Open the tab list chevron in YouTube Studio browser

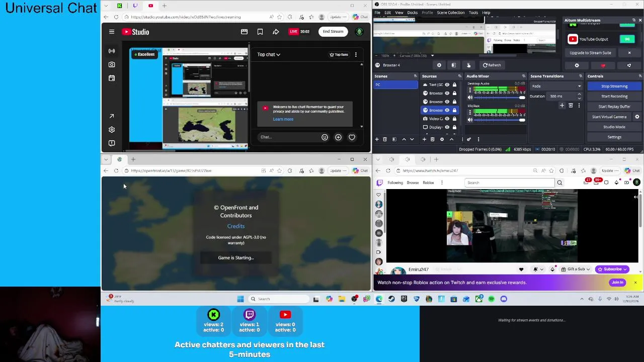(x=106, y=6)
